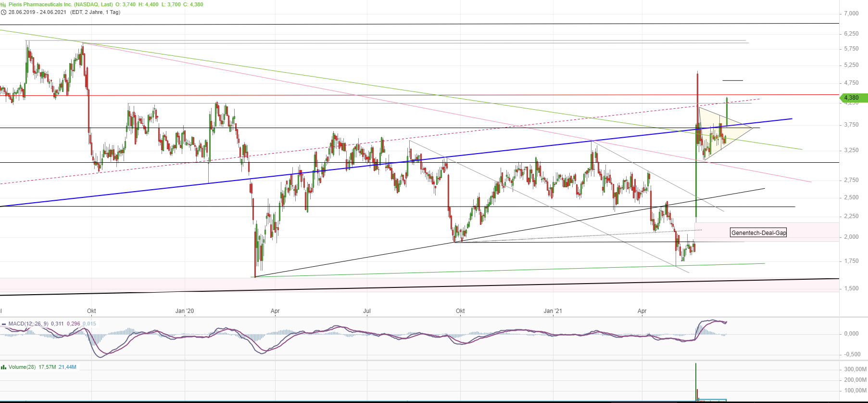Click the Jan '20 time axis label
The height and width of the screenshot is (403, 868).
(x=185, y=311)
